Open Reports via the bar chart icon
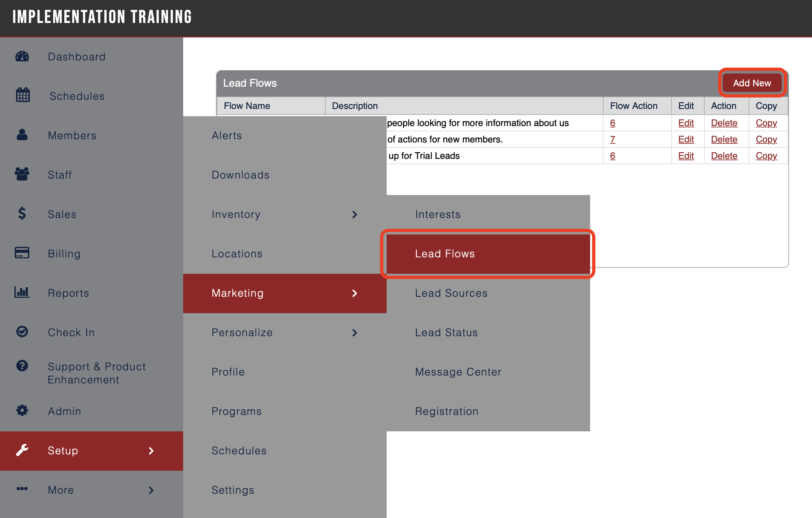Screen dimensions: 812x518 pyautogui.click(x=22, y=293)
